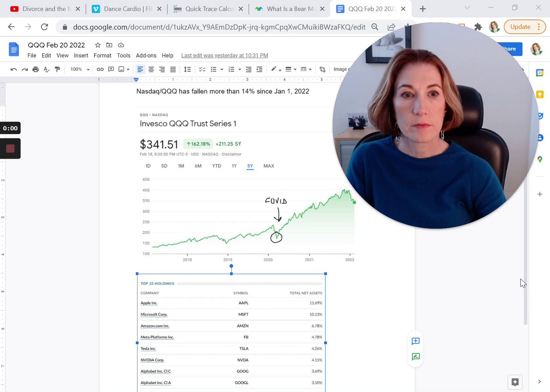
Task: Toggle the bulleted list
Action: 214,69
